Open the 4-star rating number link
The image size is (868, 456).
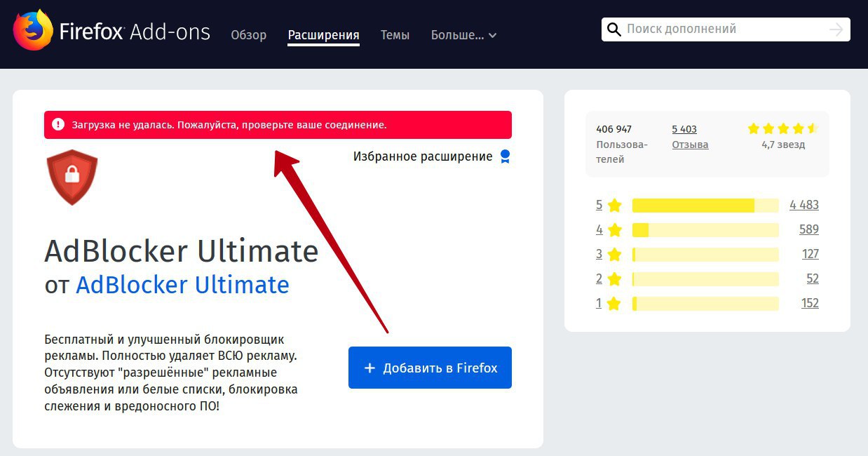click(x=599, y=230)
